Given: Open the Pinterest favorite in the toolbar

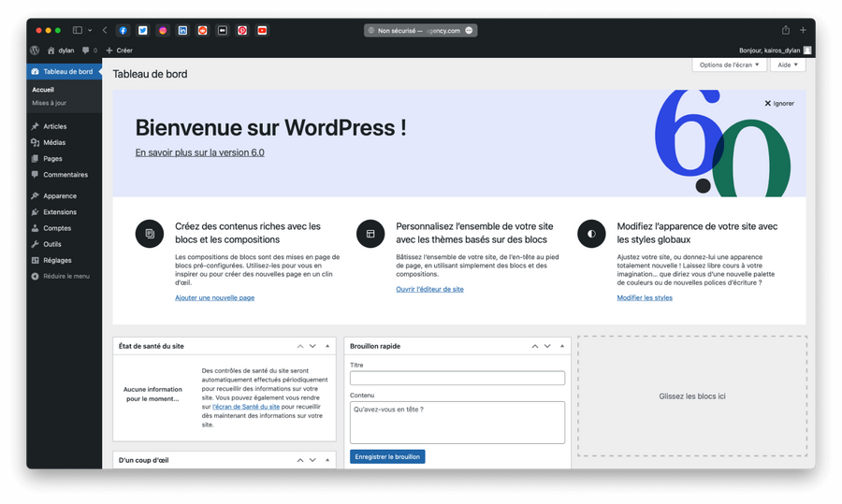Looking at the screenshot, I should 242,31.
